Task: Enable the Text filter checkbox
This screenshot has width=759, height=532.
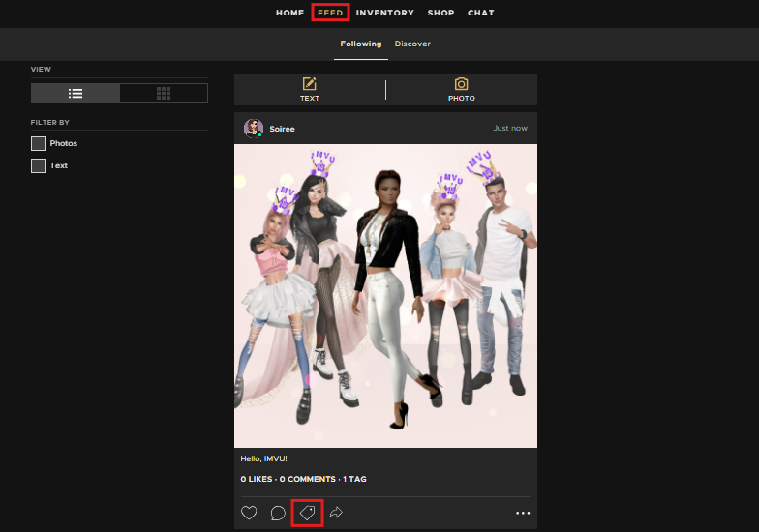Action: click(39, 166)
